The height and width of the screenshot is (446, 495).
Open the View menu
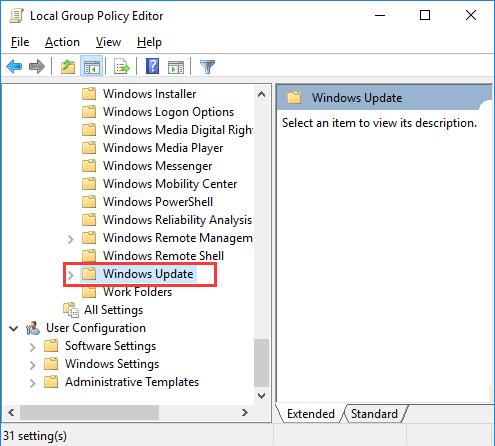click(x=108, y=42)
